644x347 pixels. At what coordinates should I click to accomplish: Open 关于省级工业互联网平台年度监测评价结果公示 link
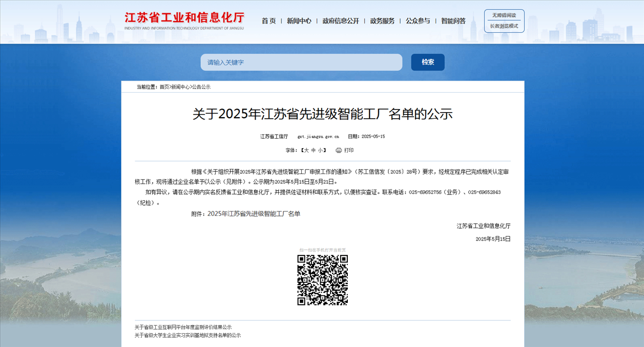[183, 327]
